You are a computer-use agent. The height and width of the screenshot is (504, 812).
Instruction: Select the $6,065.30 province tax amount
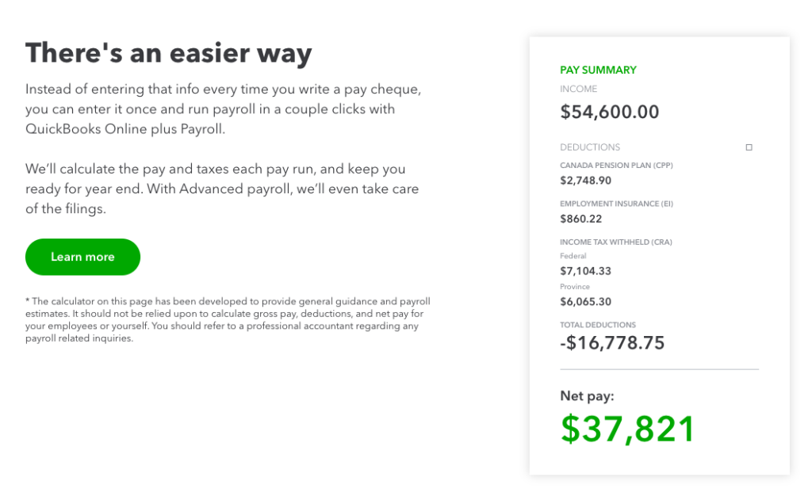pyautogui.click(x=585, y=301)
